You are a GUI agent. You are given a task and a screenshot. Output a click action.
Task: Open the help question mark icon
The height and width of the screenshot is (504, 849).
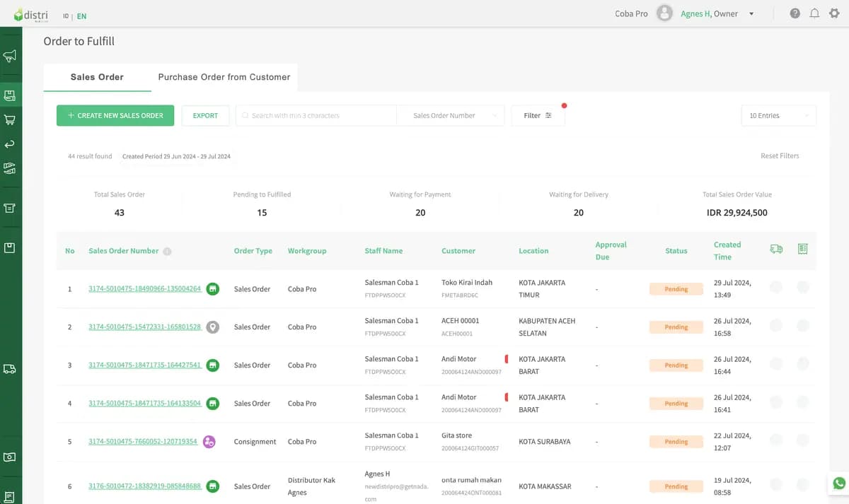(x=795, y=13)
